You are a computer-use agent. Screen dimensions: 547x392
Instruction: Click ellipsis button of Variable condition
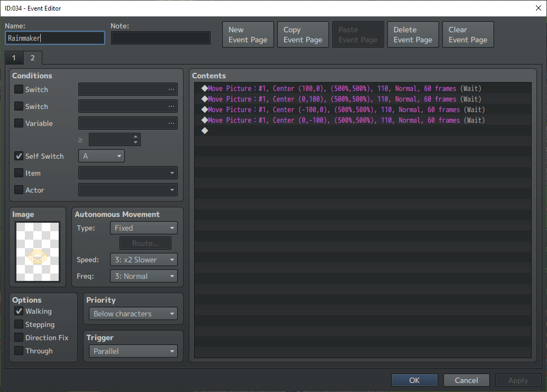click(171, 123)
